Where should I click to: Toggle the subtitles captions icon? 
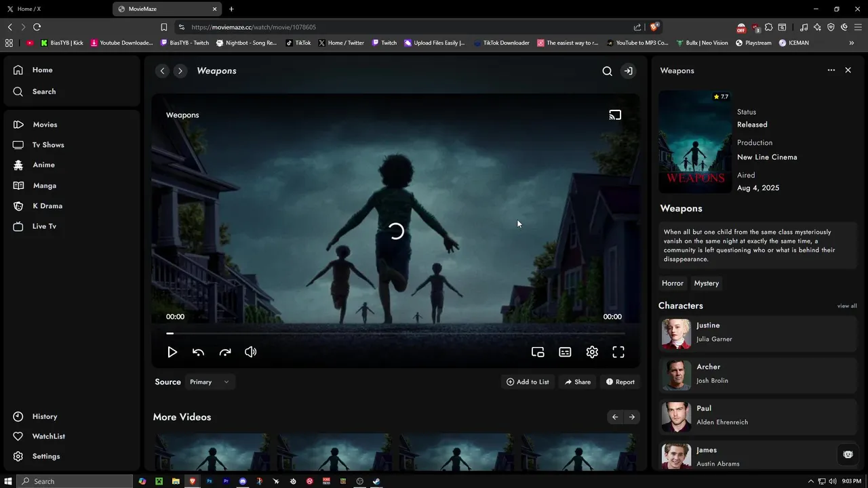click(x=565, y=352)
